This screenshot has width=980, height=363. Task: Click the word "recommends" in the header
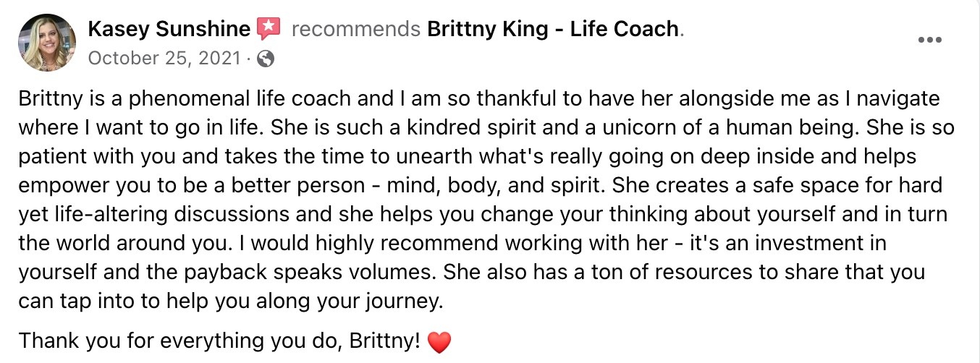tap(355, 29)
